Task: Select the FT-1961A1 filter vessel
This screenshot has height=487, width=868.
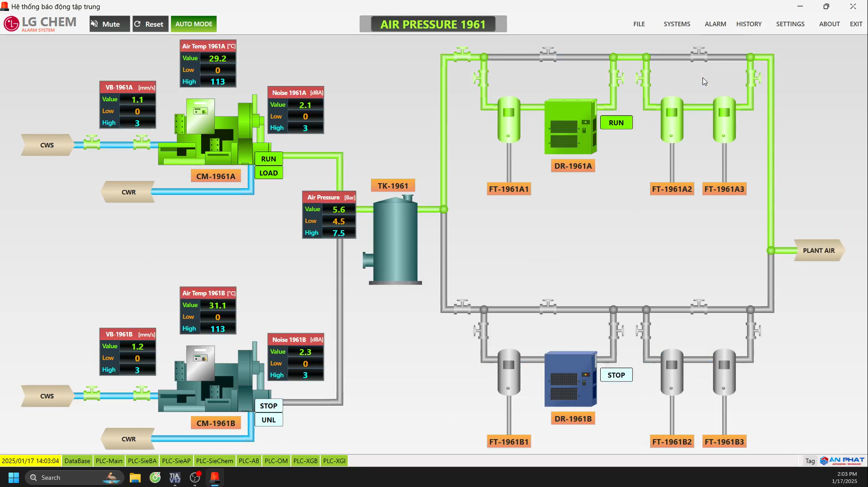Action: pyautogui.click(x=509, y=119)
